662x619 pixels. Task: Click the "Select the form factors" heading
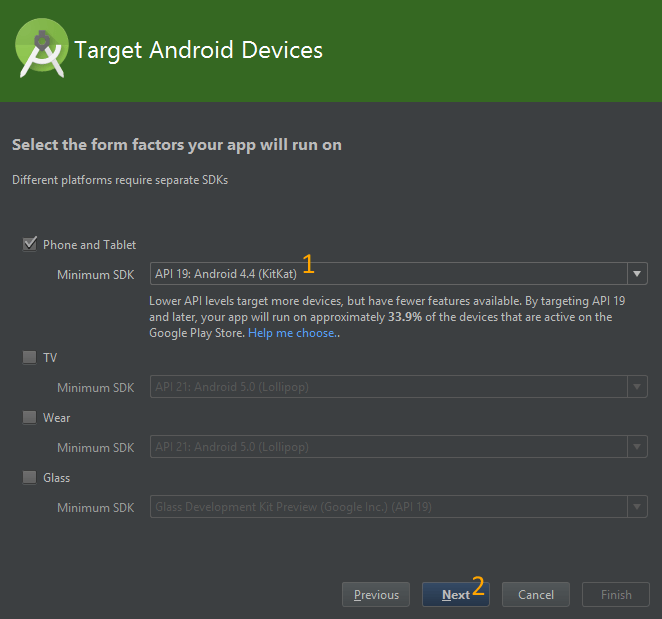coord(177,145)
